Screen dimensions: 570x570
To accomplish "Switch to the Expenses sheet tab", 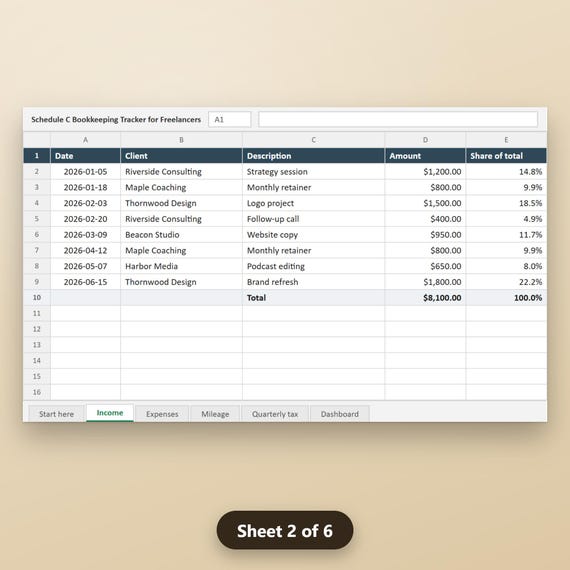I will click(x=162, y=414).
